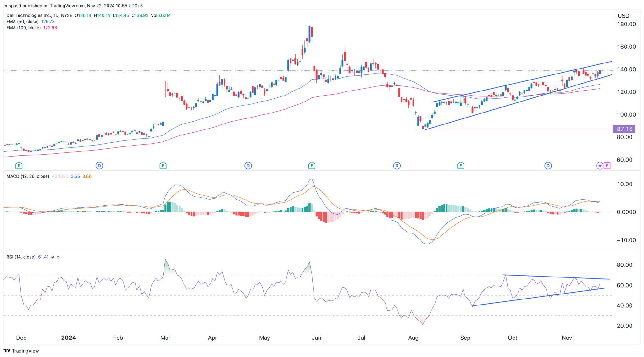The image size is (644, 357).
Task: Click the low price L134.45 in header
Action: click(x=121, y=15)
